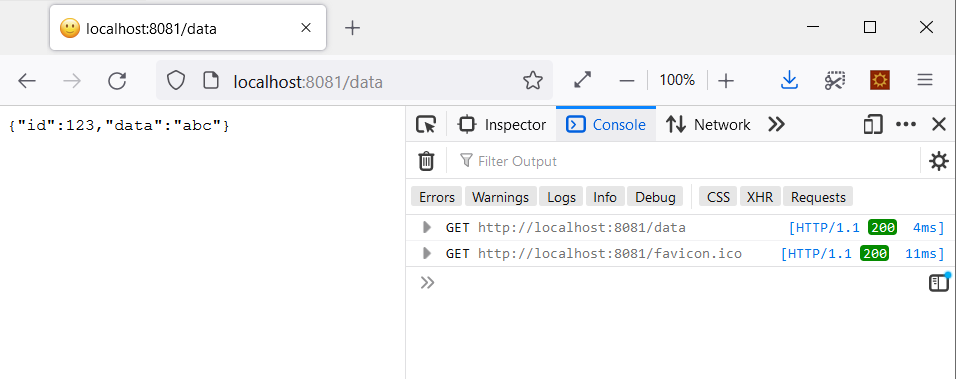
Task: Toggle Responsive Design Mode
Action: point(873,125)
